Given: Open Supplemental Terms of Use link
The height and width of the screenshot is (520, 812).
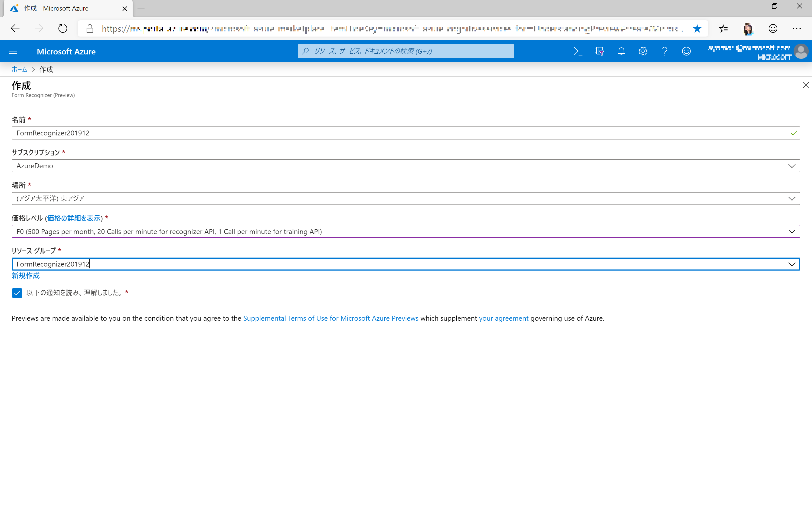Looking at the screenshot, I should (x=330, y=318).
